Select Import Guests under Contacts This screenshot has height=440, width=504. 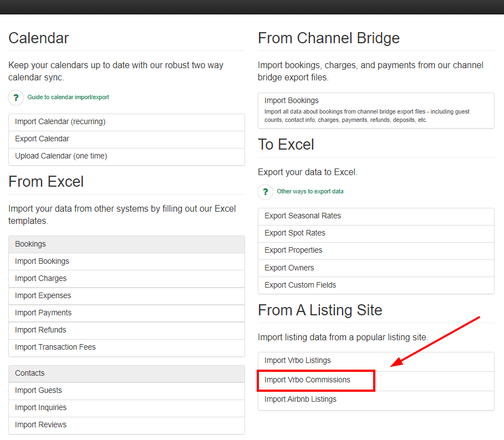point(38,391)
